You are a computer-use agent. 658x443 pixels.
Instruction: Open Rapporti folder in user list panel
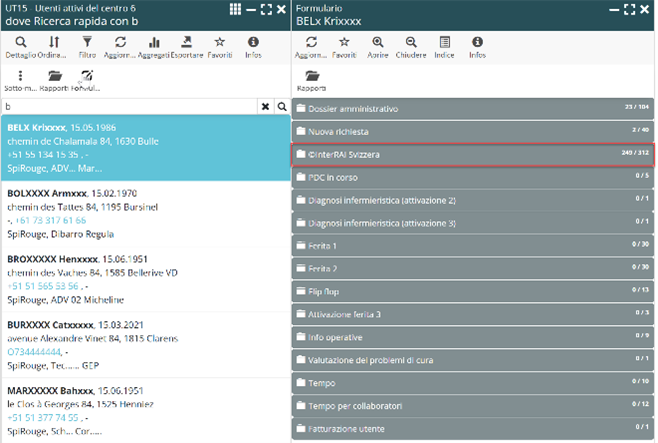click(54, 76)
